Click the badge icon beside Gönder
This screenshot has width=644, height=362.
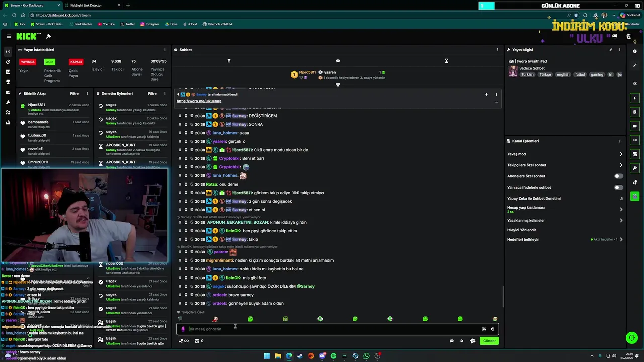coord(472,341)
